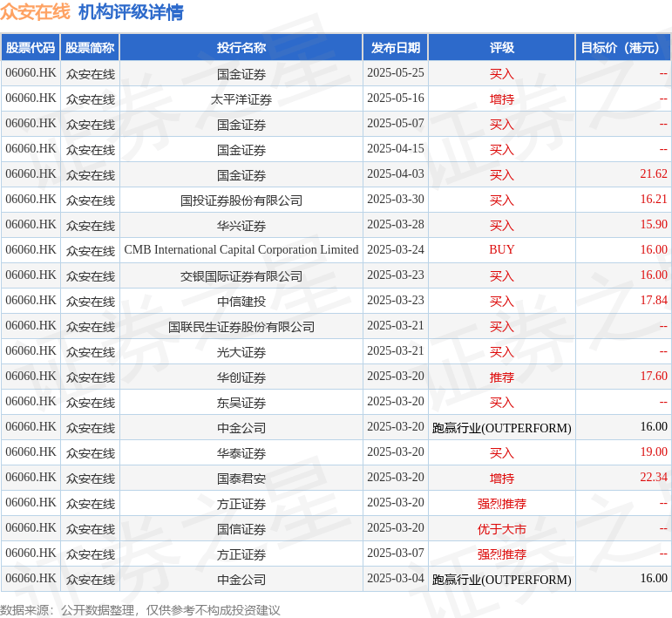Click the date 2025-03-07
The height and width of the screenshot is (618, 672).
(396, 553)
